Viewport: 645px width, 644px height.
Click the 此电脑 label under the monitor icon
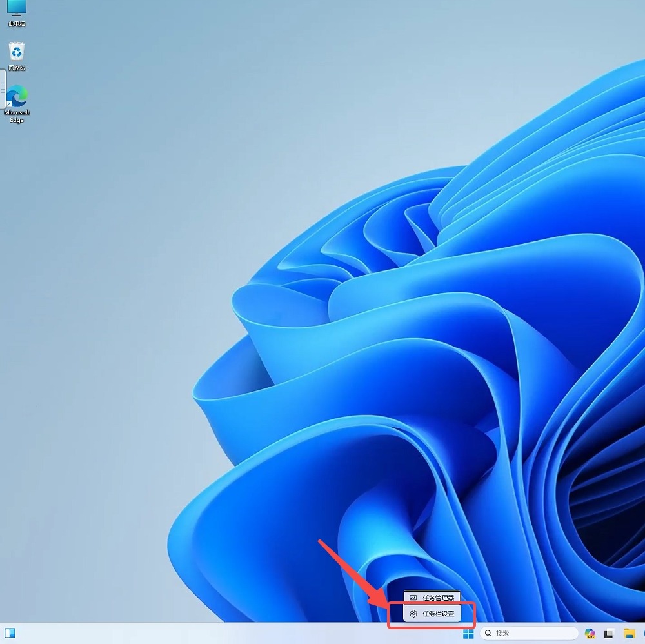pos(17,24)
